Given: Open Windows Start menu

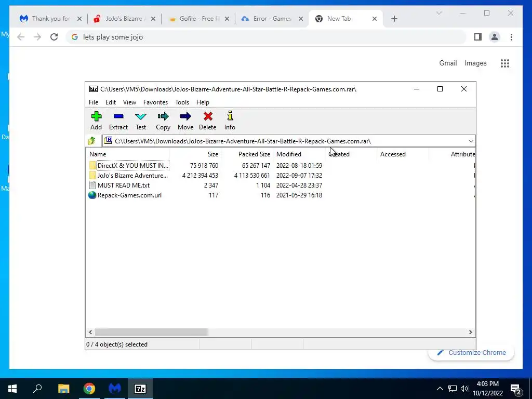Looking at the screenshot, I should click(x=12, y=389).
